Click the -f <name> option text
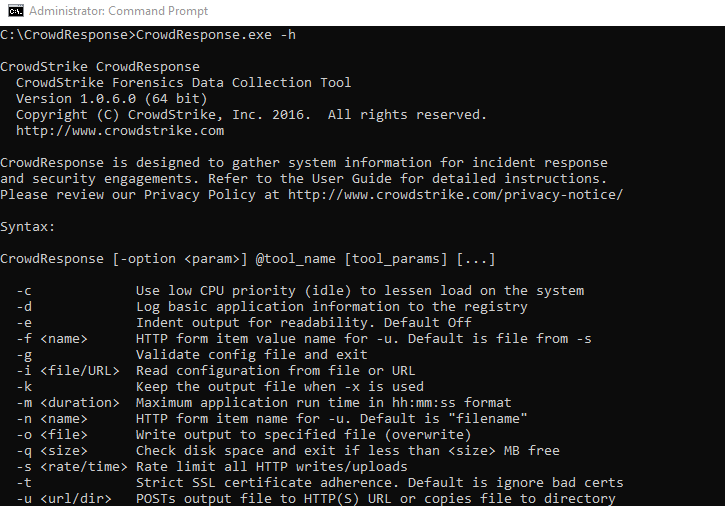The image size is (725, 506). [x=52, y=339]
